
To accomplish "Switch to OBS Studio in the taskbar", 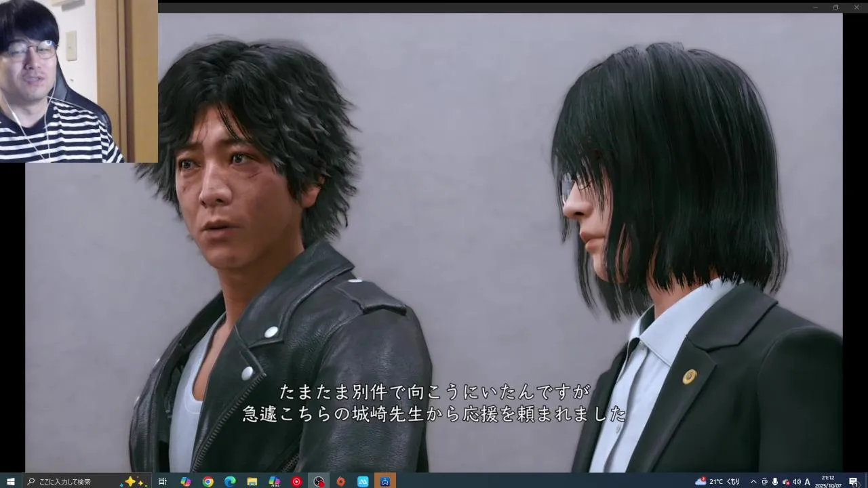I will coord(319,481).
